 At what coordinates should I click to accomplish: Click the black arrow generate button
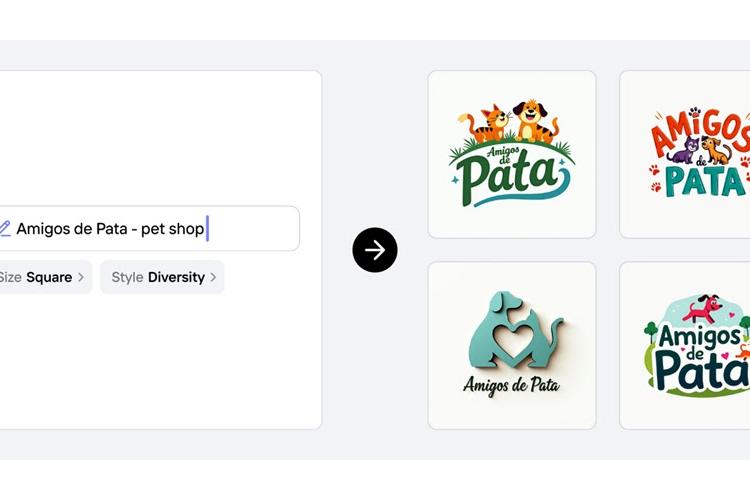point(375,250)
